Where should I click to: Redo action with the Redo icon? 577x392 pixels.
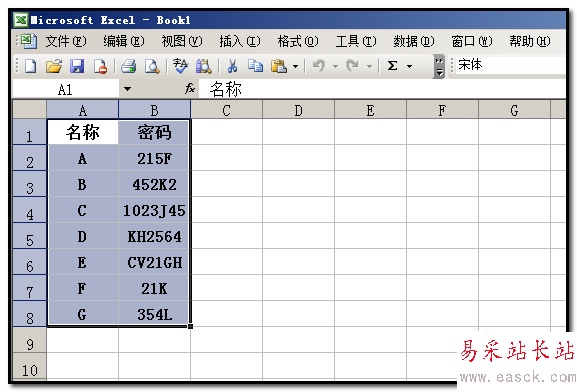coord(353,66)
